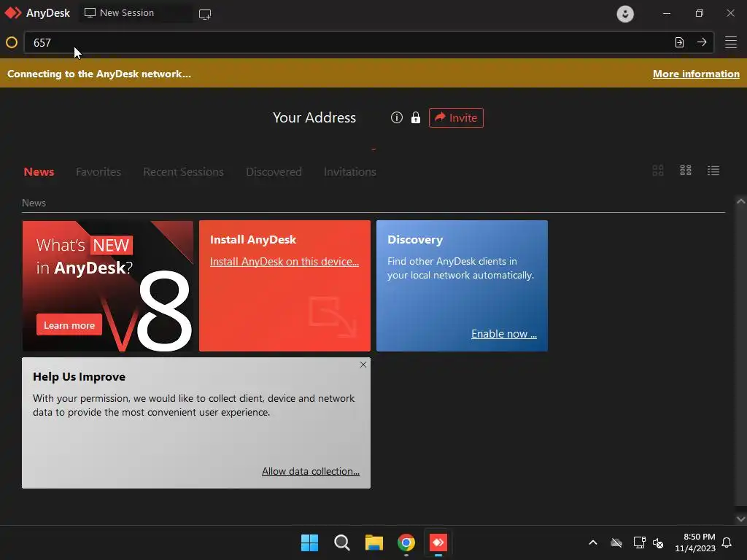This screenshot has width=747, height=560.
Task: Show hidden system tray icons
Action: click(x=593, y=542)
